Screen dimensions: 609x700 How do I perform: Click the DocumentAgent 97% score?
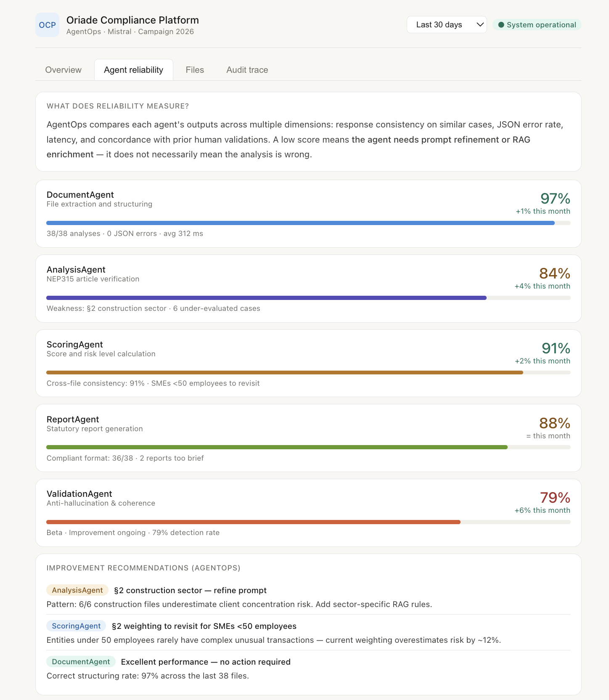(555, 198)
